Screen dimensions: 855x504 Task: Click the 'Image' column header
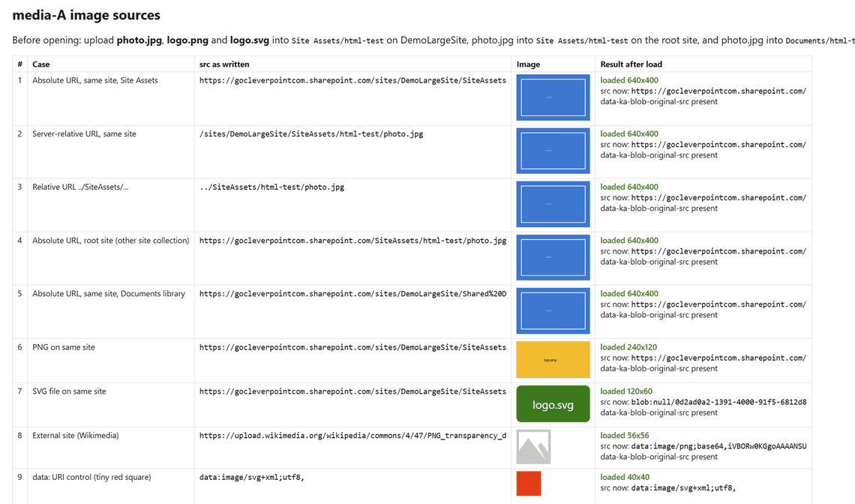click(x=529, y=64)
